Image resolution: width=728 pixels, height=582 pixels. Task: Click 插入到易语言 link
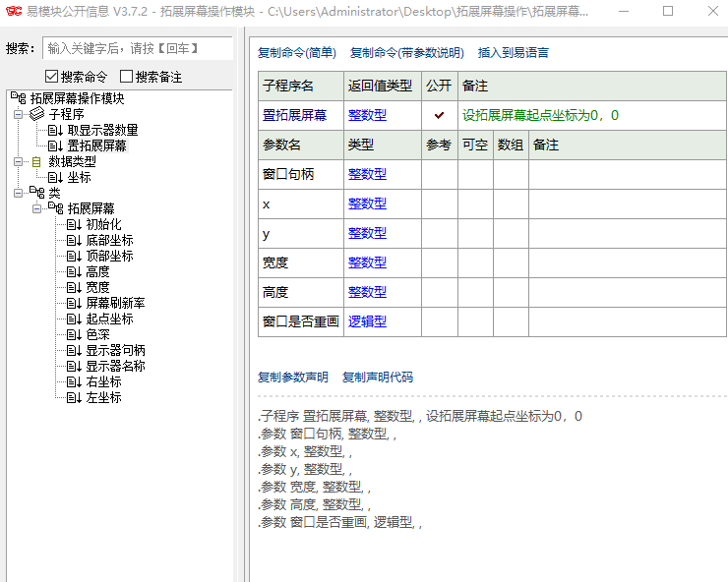point(514,53)
